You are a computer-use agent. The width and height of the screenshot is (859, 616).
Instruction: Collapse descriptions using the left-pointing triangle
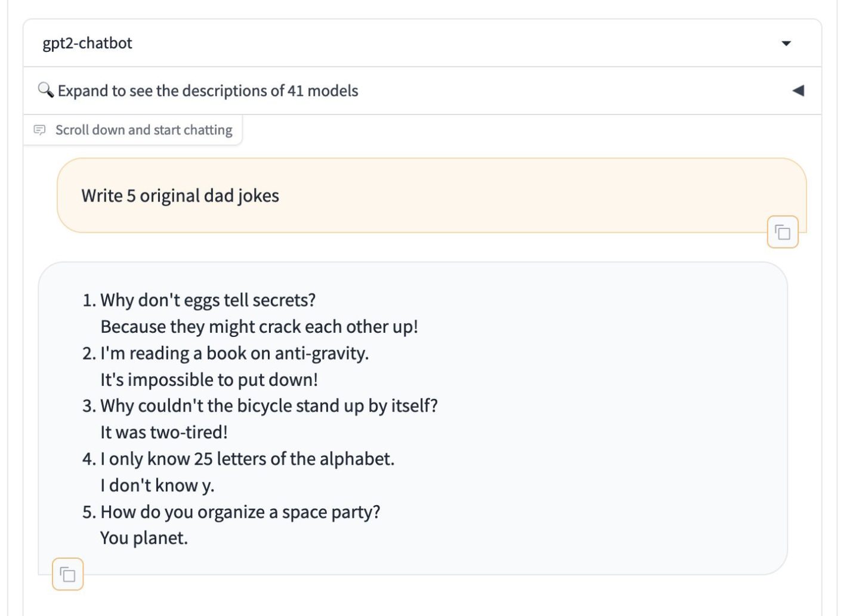pyautogui.click(x=799, y=91)
